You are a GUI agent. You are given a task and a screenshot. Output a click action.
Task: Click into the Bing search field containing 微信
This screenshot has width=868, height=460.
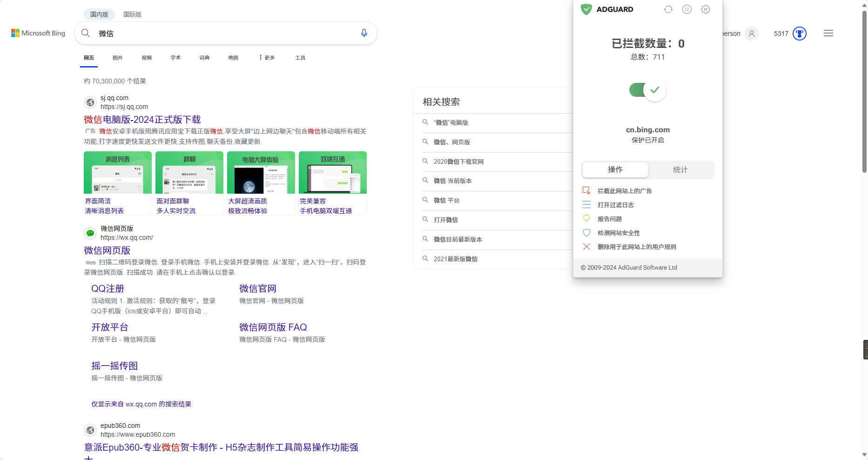(x=226, y=34)
